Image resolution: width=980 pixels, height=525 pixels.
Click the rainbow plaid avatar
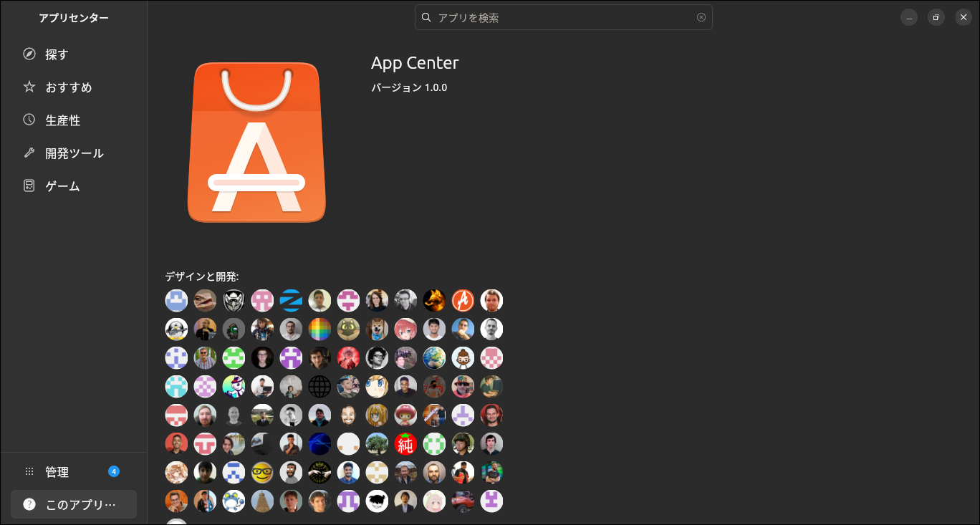coord(320,329)
